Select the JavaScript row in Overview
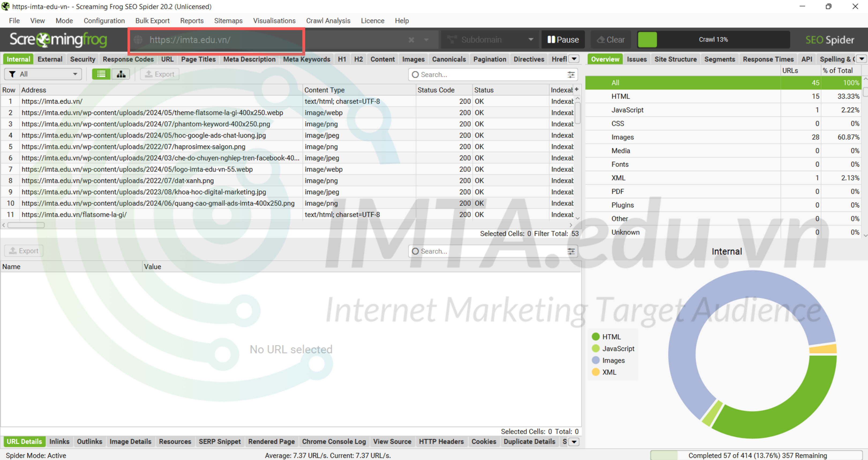 pyautogui.click(x=723, y=110)
